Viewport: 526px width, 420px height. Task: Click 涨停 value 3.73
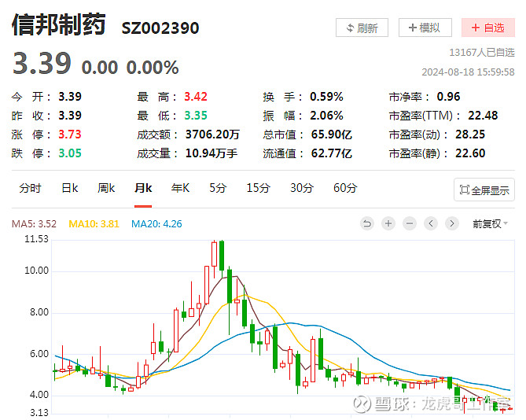70,134
